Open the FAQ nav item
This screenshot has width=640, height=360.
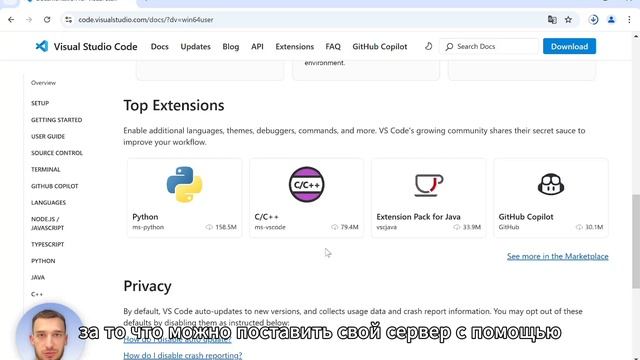(333, 47)
